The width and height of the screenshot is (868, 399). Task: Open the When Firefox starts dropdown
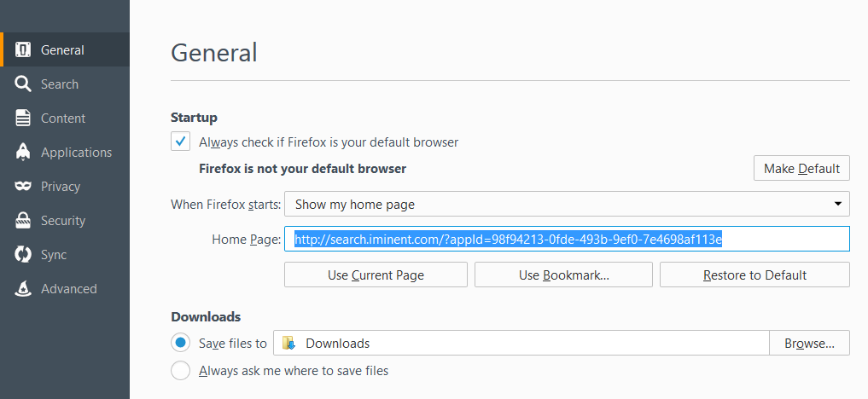point(567,205)
